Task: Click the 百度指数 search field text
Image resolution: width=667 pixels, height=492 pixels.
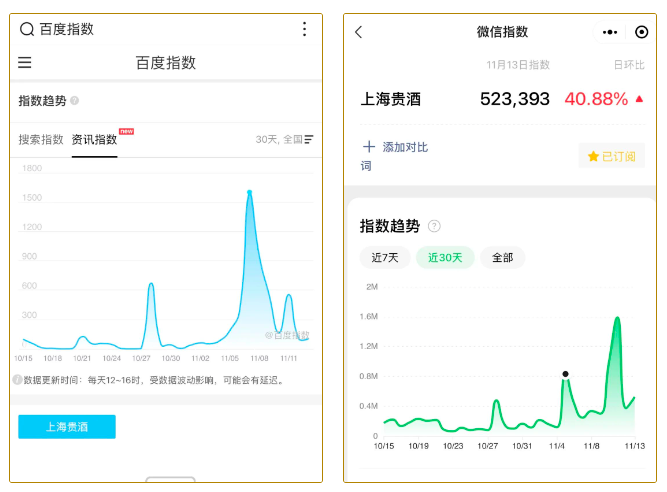Action: 67,29
